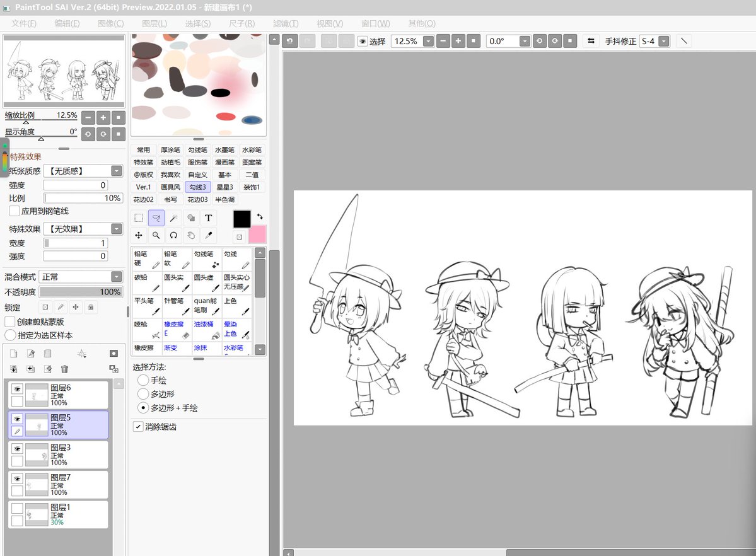Choose 手绘 selection method
Screen dimensions: 756x556
point(142,380)
